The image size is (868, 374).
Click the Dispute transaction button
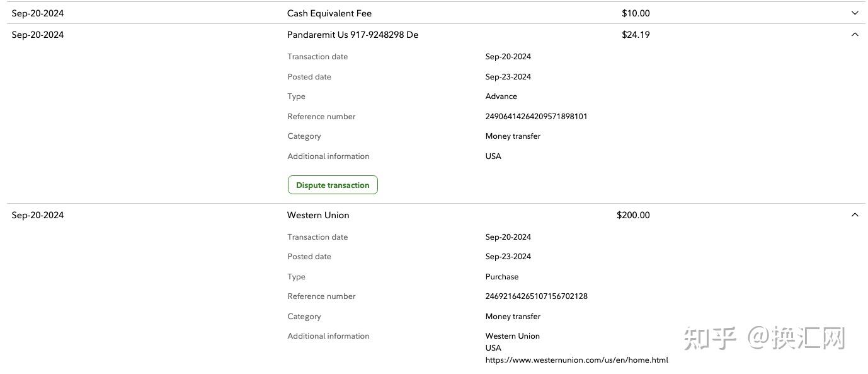333,185
